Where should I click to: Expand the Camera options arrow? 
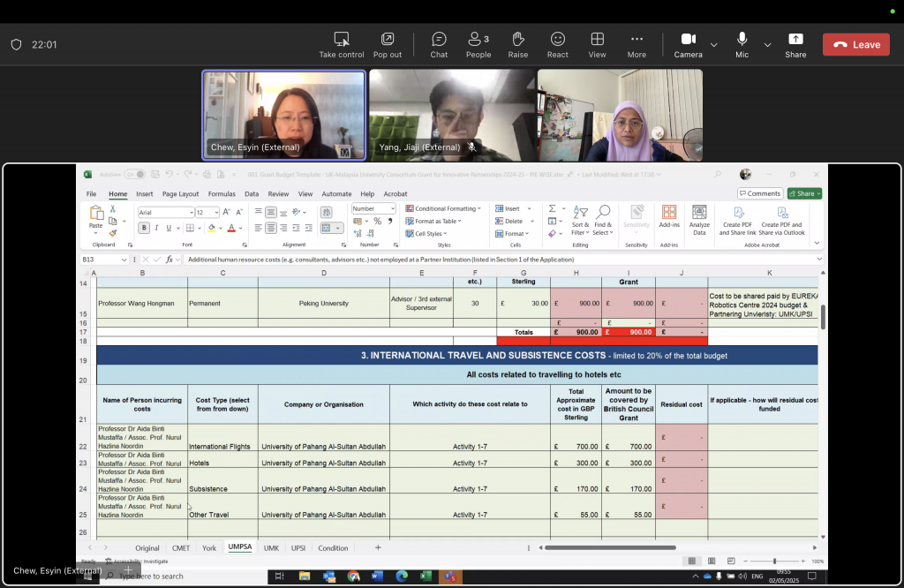pyautogui.click(x=713, y=45)
